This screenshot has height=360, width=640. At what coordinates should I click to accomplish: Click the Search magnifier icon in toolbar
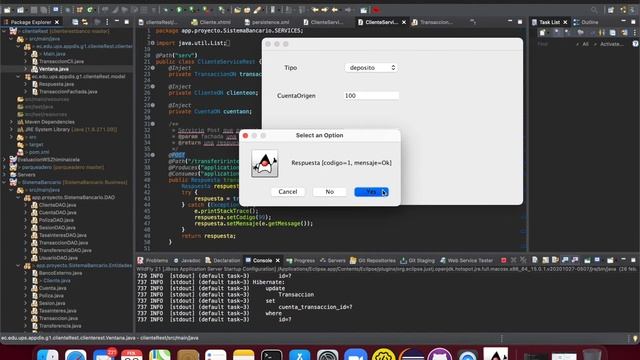[594, 10]
